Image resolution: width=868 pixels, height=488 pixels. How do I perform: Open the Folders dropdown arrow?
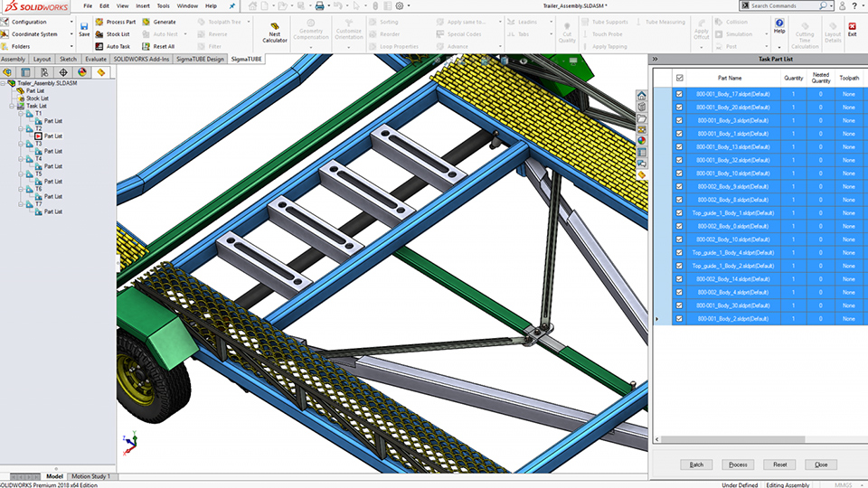pyautogui.click(x=71, y=46)
